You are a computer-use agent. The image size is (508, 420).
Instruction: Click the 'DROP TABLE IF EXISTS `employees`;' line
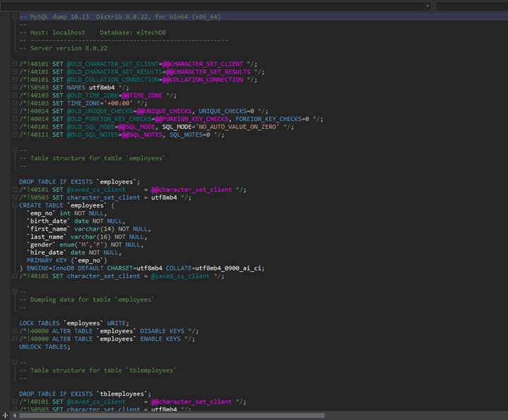80,182
